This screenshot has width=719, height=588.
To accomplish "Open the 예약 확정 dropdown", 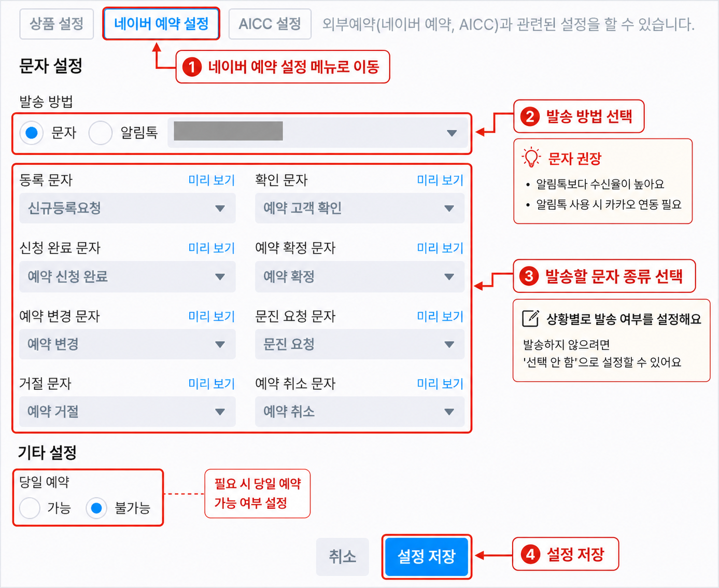I will (359, 276).
